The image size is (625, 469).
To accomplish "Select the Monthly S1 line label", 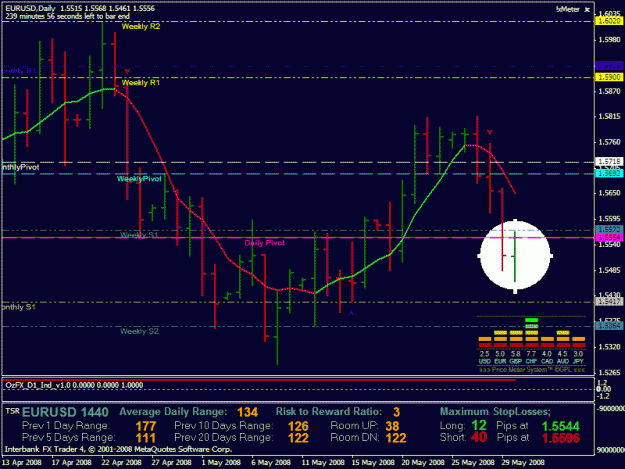I will [19, 307].
